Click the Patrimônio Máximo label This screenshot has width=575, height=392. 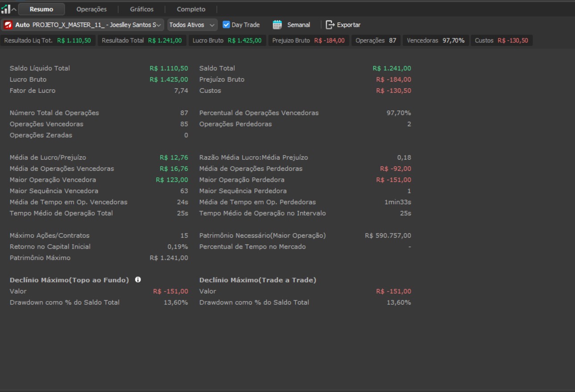pos(40,258)
